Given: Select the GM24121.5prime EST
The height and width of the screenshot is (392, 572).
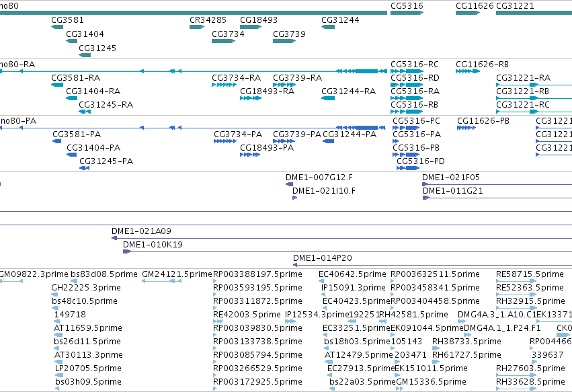Looking at the screenshot, I should [161, 281].
